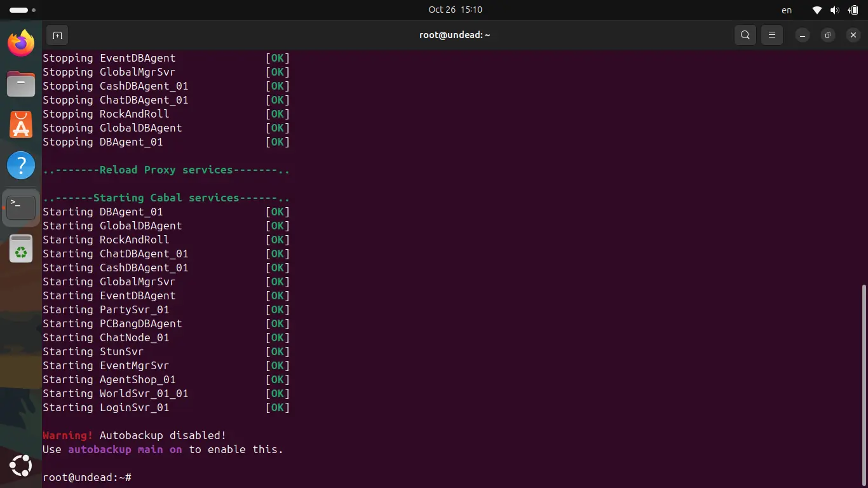
Task: Click the 'Starting AgentShop_01' line
Action: (x=166, y=379)
